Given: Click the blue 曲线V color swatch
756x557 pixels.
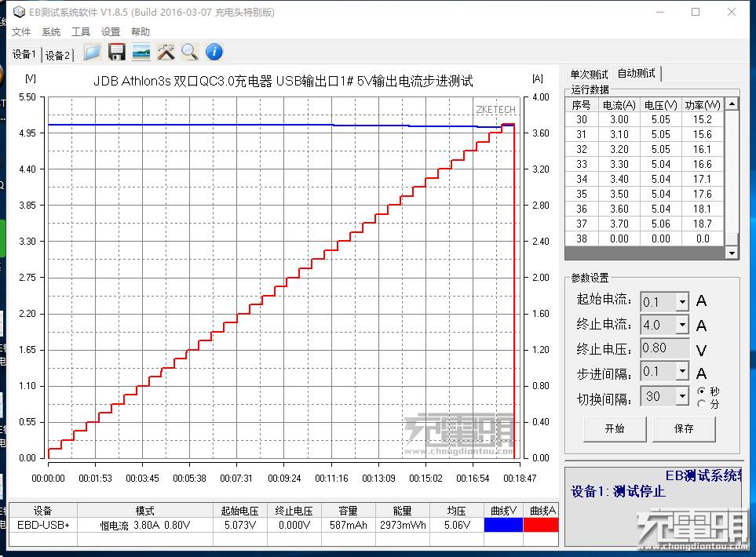Looking at the screenshot, I should pyautogui.click(x=503, y=525).
